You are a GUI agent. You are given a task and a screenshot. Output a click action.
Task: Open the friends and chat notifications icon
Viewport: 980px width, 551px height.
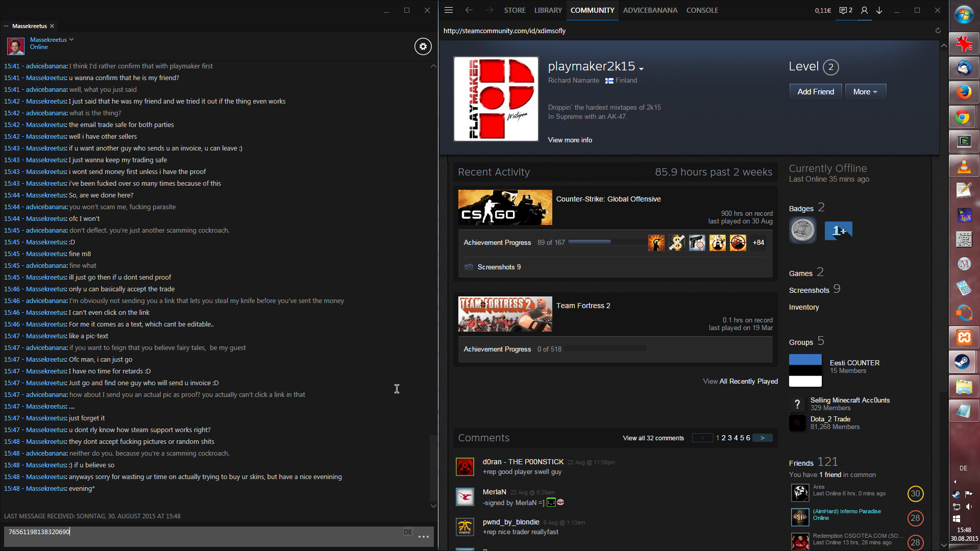pyautogui.click(x=846, y=10)
